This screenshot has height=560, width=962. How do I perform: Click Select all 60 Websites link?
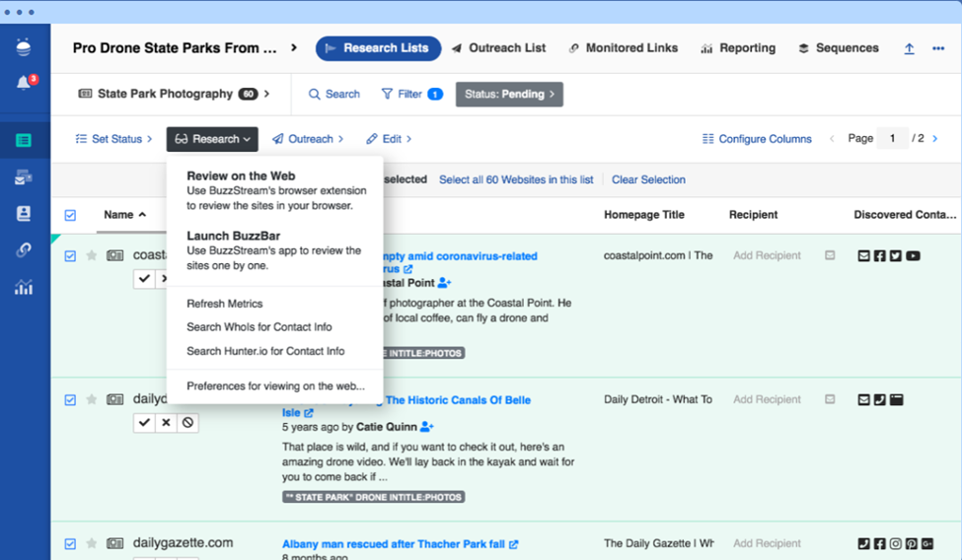pyautogui.click(x=516, y=179)
